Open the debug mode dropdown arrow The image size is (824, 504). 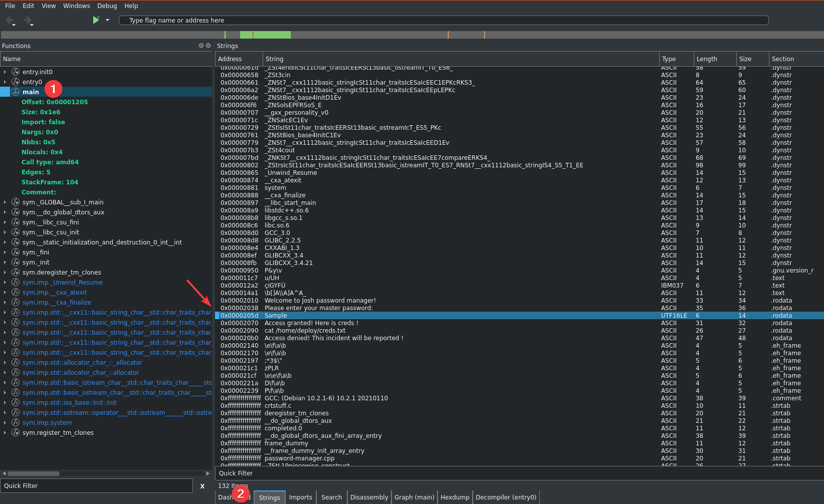click(107, 20)
